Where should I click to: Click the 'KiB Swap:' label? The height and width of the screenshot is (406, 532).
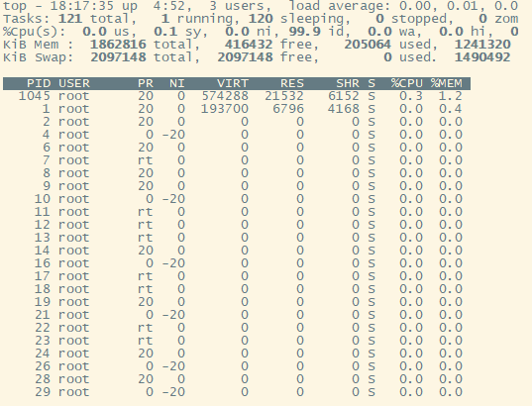point(39,57)
